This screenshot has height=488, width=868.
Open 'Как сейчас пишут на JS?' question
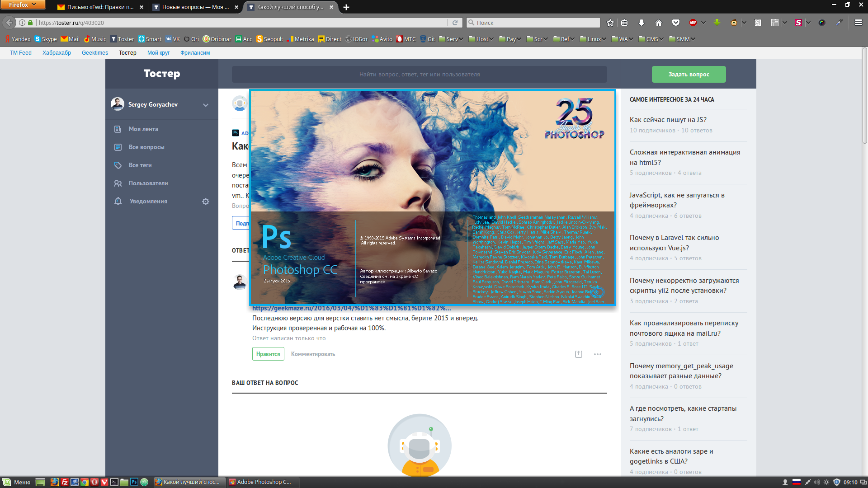(x=668, y=120)
